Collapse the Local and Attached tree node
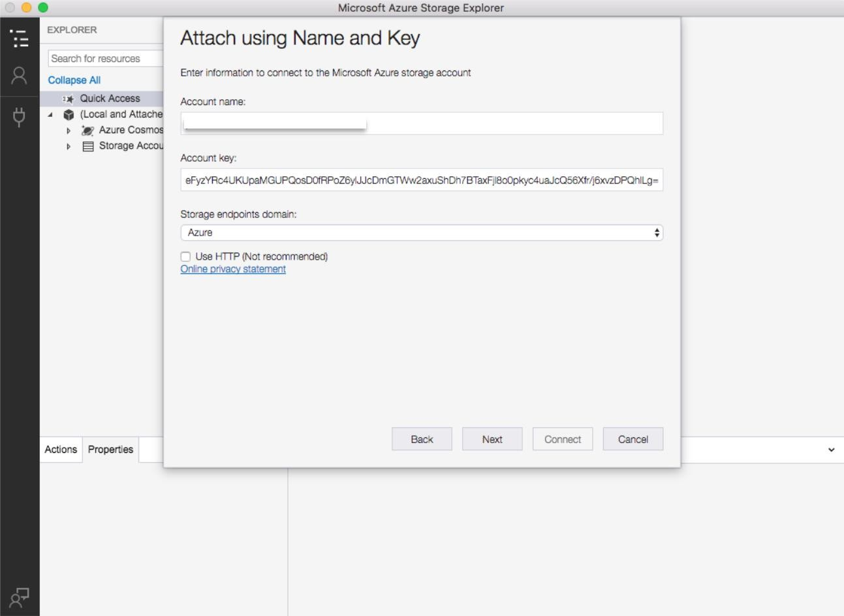Screen dimensions: 844x616 tap(51, 115)
